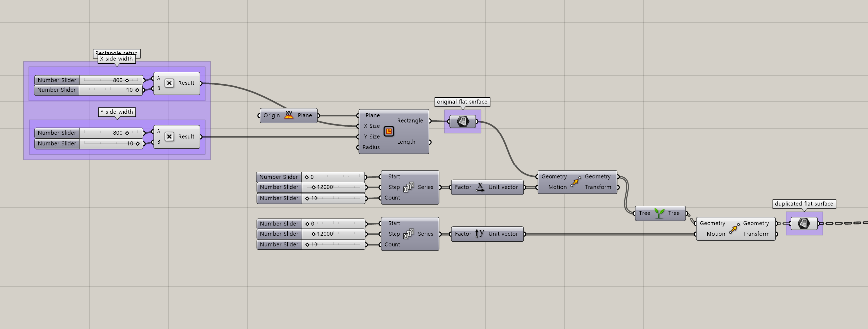Click Start input of the Series feeding Unit X
The image size is (868, 329).
tap(394, 177)
